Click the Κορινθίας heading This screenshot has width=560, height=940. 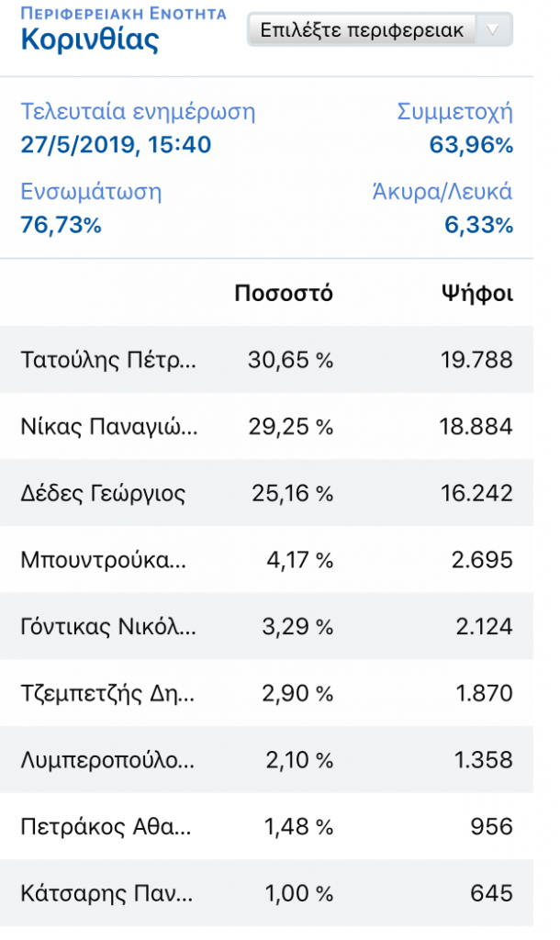pos(90,40)
